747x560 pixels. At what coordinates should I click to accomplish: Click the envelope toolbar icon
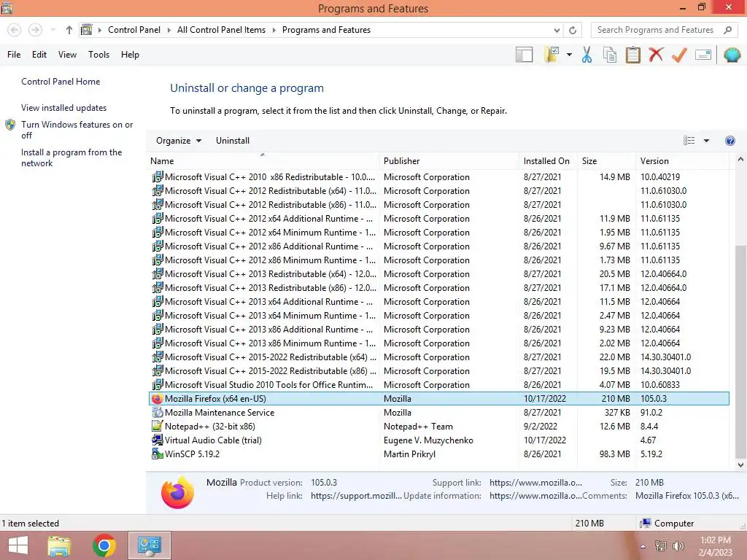click(x=703, y=55)
